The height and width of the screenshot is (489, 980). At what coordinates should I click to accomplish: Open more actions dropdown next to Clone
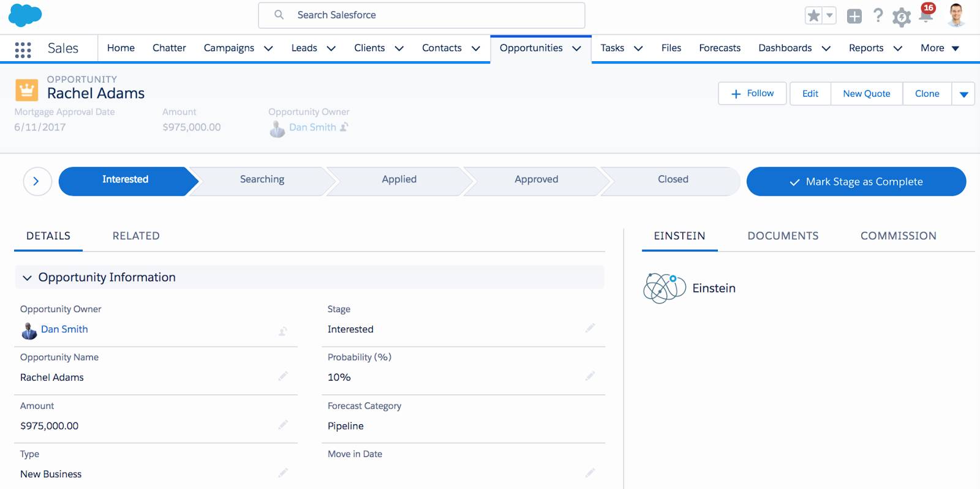click(x=963, y=94)
